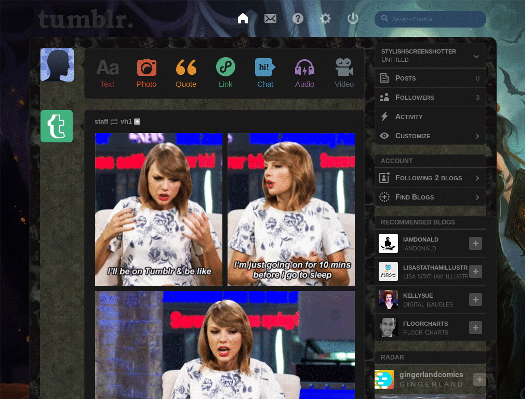Click the gingerlandcomics avatar thumbnail
The width and height of the screenshot is (532, 399).
click(384, 379)
